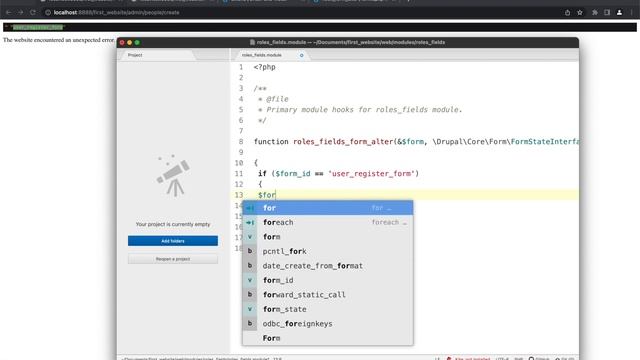Open the browser extensions puzzle icon
The height and width of the screenshot is (360, 640).
click(x=595, y=13)
